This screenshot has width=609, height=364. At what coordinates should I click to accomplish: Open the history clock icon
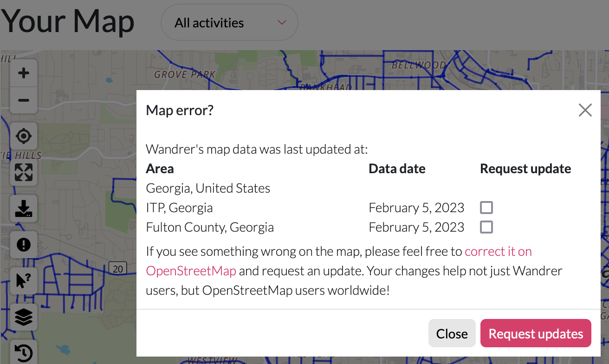coord(24,352)
